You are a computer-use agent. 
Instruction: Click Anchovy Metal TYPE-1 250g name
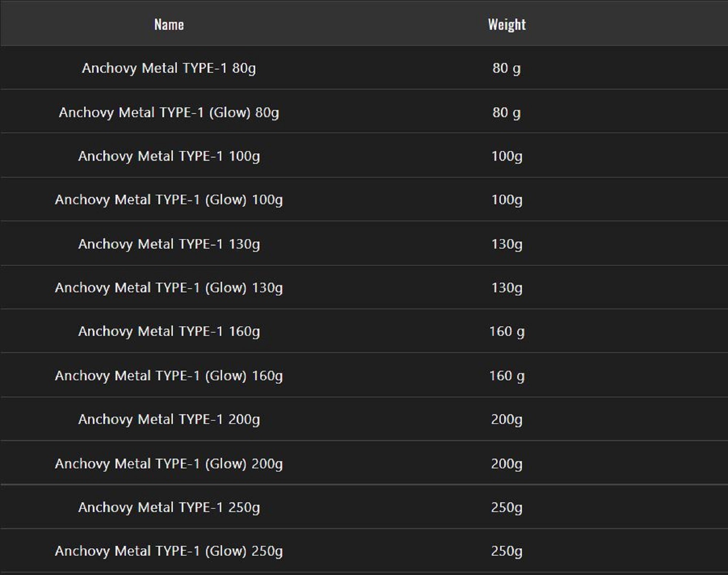(x=169, y=507)
